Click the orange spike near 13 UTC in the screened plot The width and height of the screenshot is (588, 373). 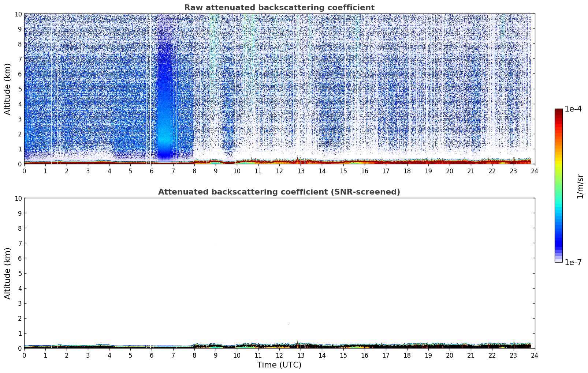297,343
